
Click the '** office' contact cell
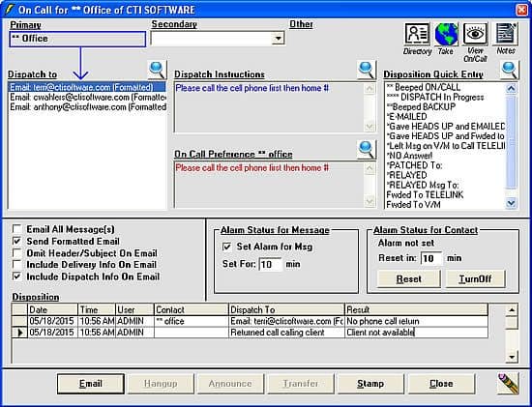coord(192,321)
